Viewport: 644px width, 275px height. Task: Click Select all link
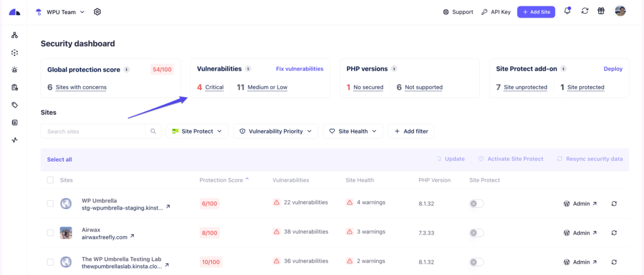[x=60, y=159]
